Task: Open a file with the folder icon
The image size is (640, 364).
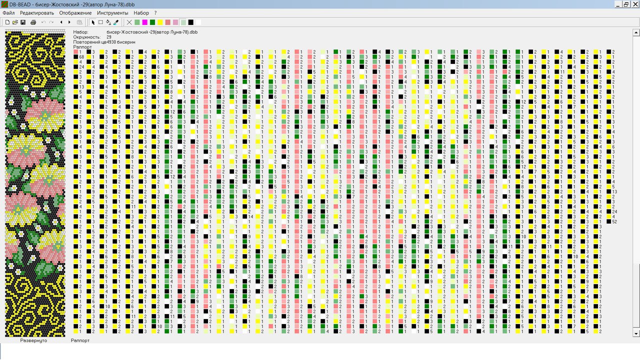Action: pos(15,22)
